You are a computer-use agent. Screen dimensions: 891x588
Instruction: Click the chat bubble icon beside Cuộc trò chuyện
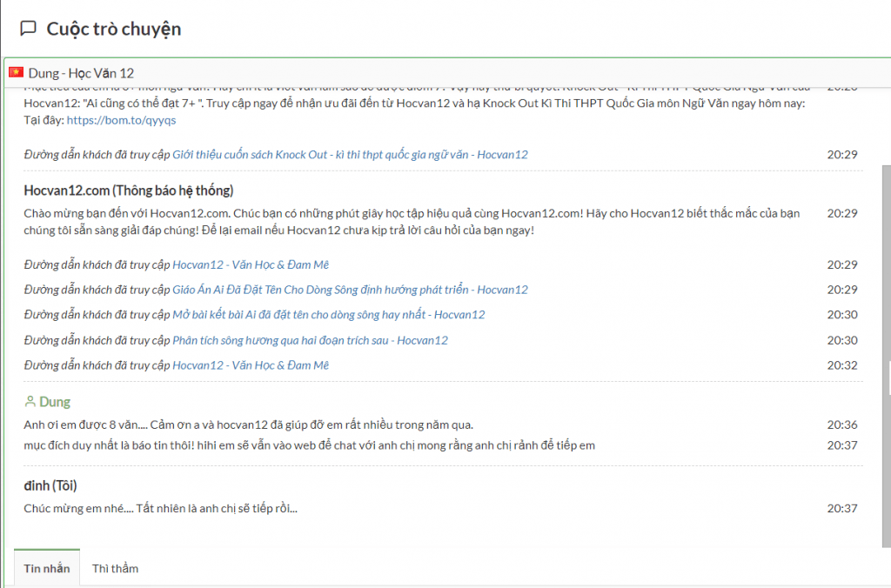pyautogui.click(x=28, y=28)
